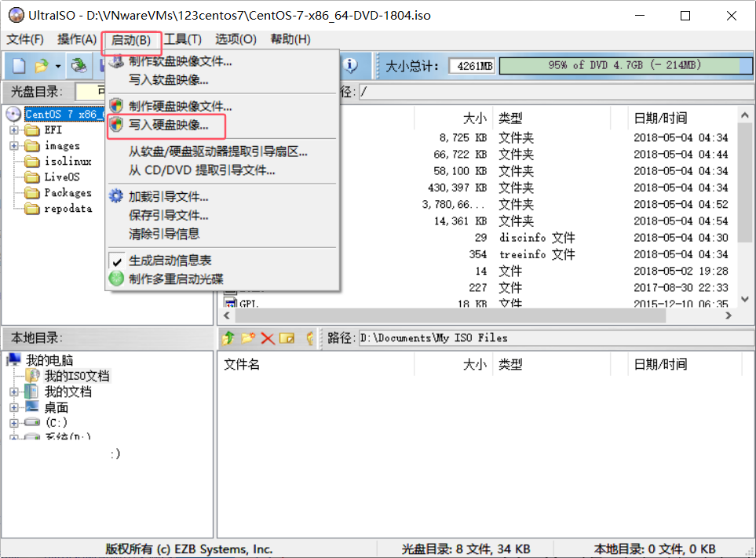Click the CentOS 7 disc icon in tree
756x558 pixels.
(13, 115)
